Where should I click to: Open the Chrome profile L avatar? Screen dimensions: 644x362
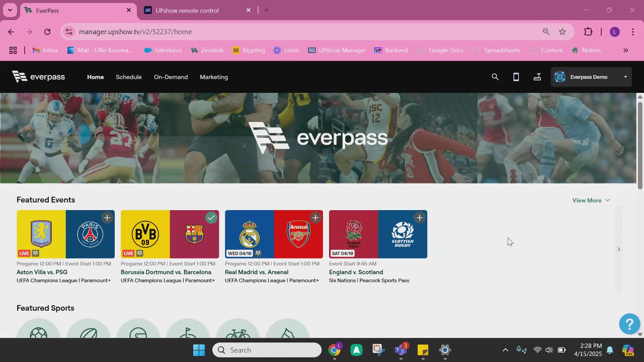614,32
